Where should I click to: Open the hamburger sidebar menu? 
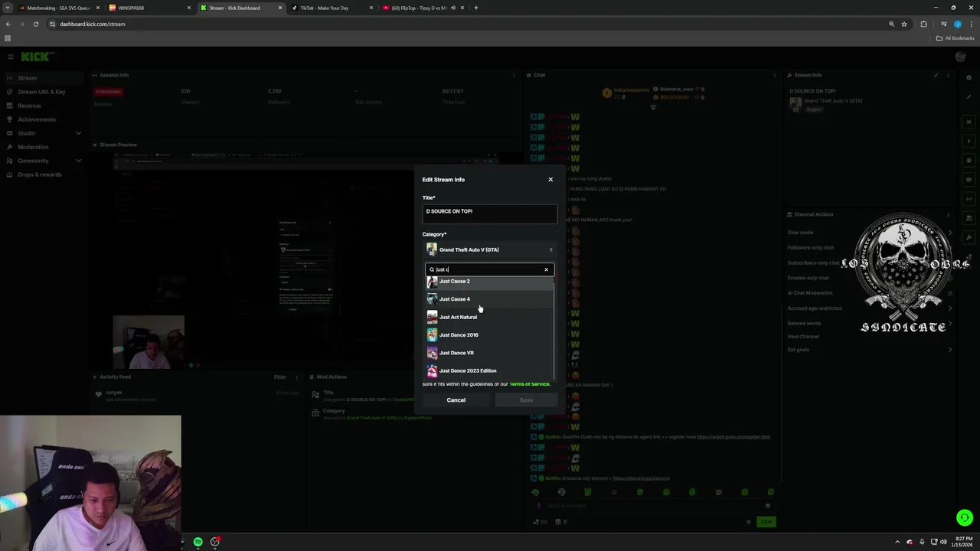(11, 57)
